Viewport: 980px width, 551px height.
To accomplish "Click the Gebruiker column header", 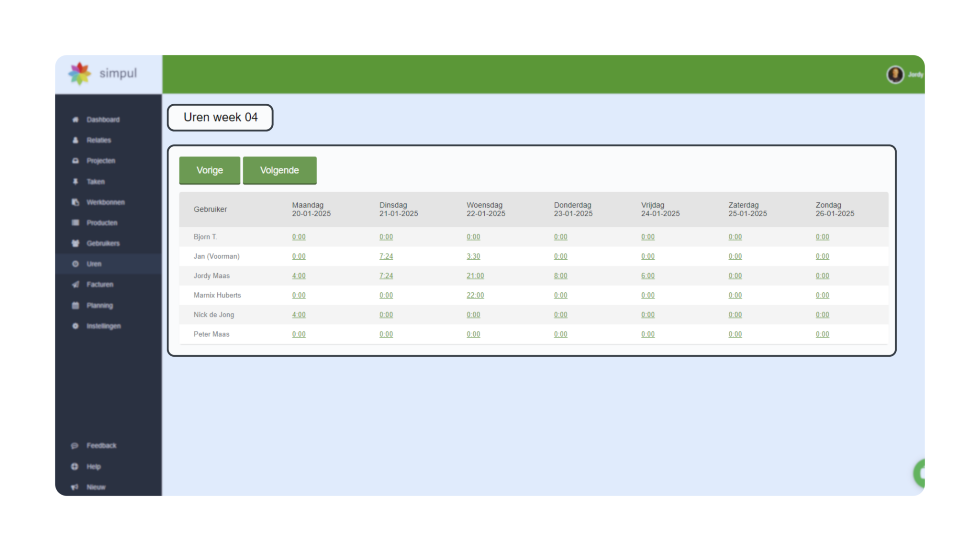I will coord(210,209).
